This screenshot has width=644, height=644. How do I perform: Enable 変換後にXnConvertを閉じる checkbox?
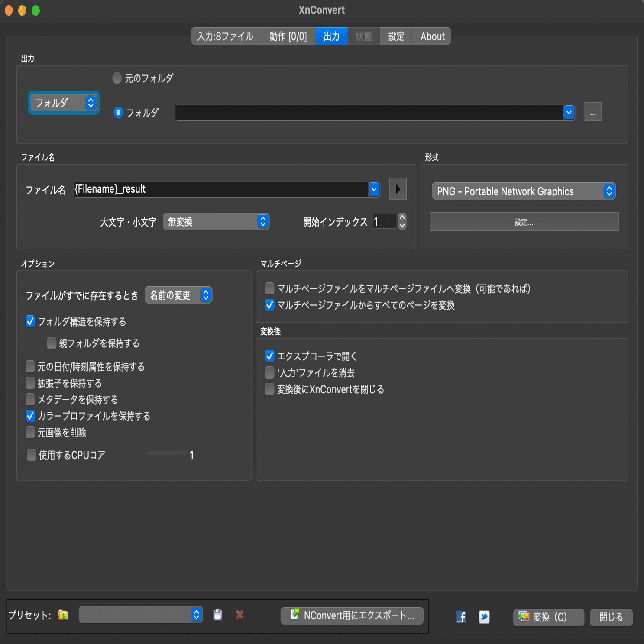coord(269,389)
